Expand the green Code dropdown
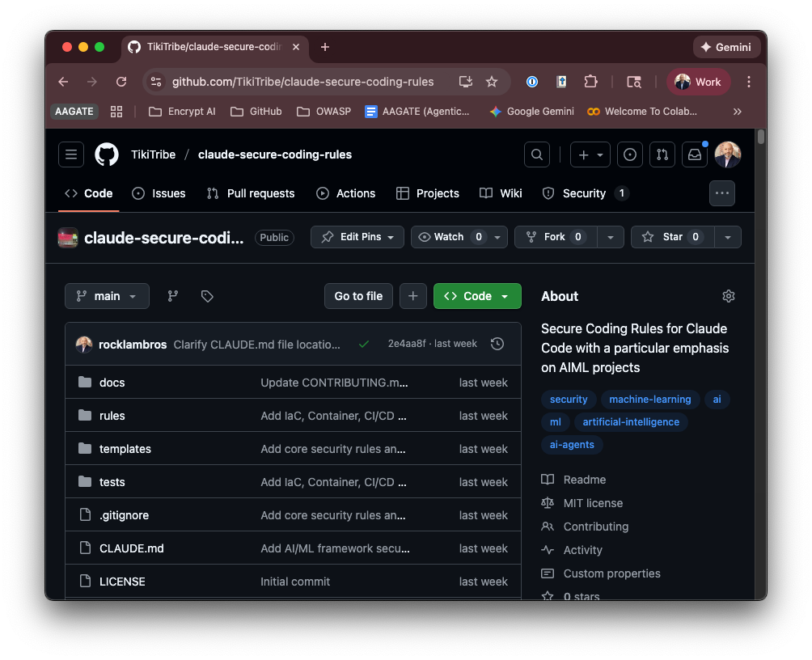This screenshot has width=812, height=660. [x=477, y=296]
